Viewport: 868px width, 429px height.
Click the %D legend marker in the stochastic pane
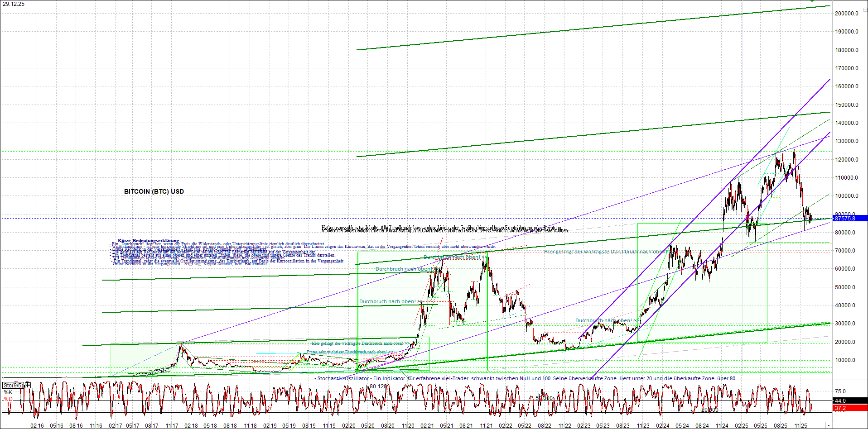click(8, 399)
